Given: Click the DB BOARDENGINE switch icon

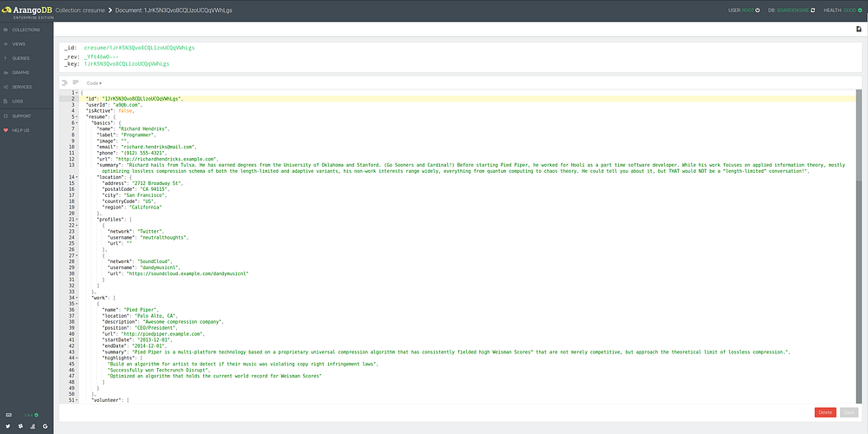Looking at the screenshot, I should click(x=812, y=10).
